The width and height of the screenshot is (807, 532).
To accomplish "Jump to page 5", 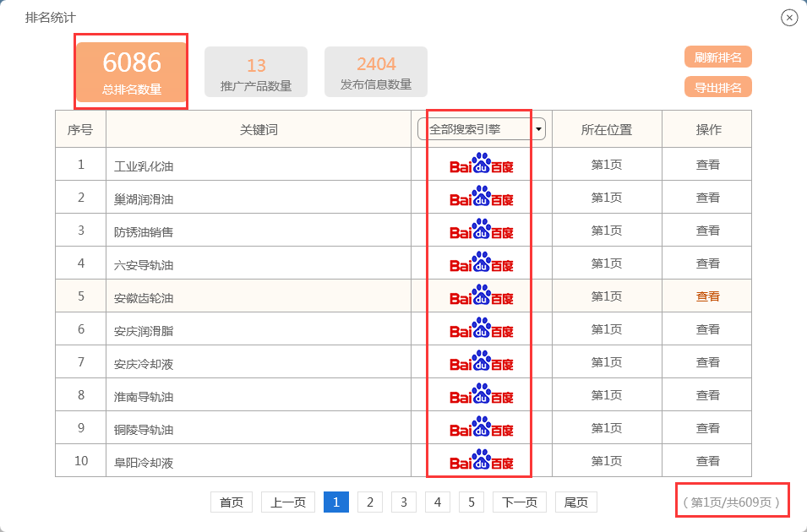I will tap(472, 502).
